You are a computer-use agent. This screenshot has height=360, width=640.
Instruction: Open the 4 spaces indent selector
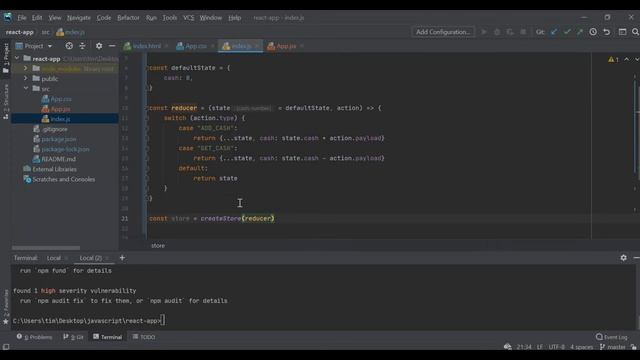[581, 347]
